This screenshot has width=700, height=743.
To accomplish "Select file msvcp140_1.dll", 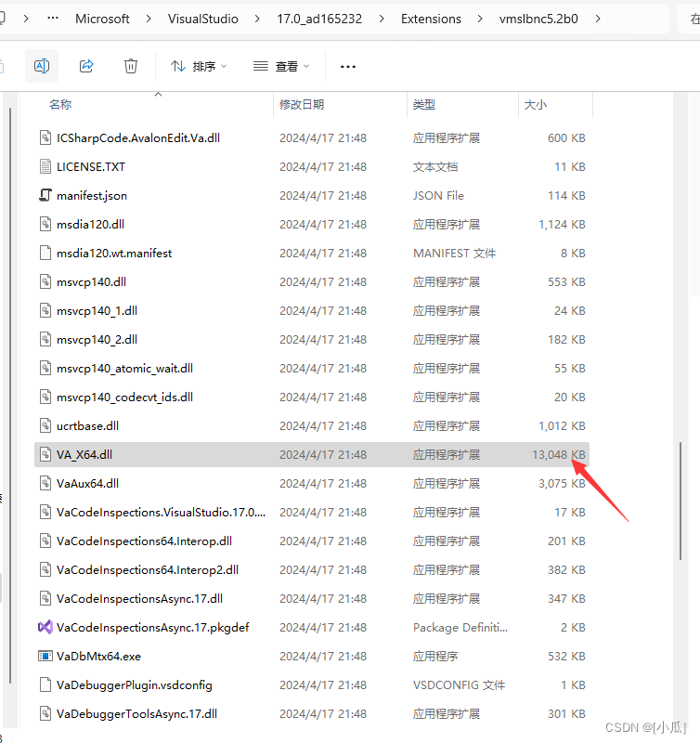I will (312, 311).
